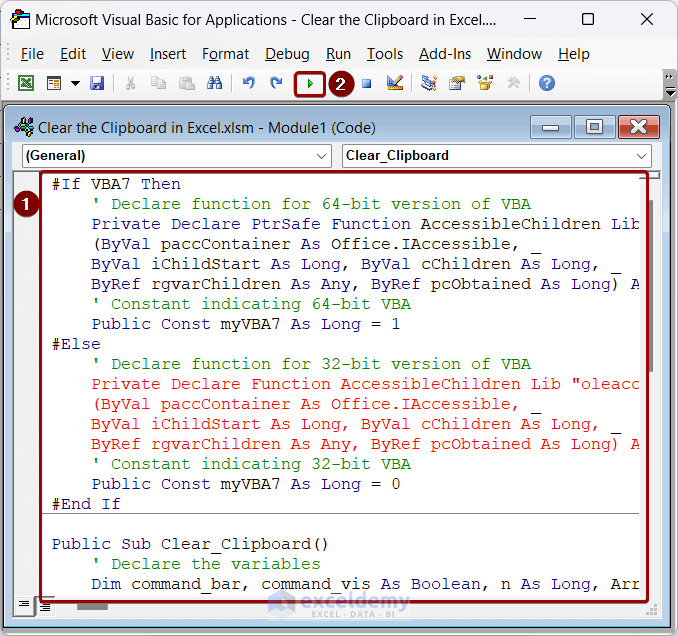Click the Paste clipboard icon
The image size is (678, 636).
187,83
